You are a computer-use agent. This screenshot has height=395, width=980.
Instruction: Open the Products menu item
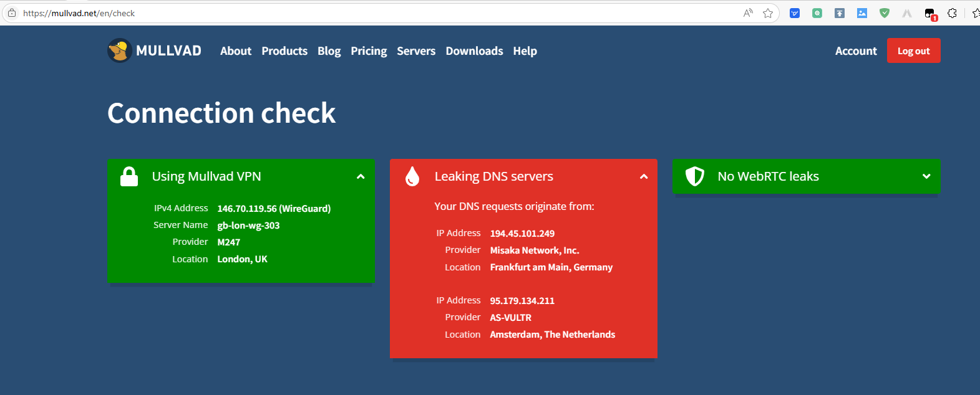[284, 51]
